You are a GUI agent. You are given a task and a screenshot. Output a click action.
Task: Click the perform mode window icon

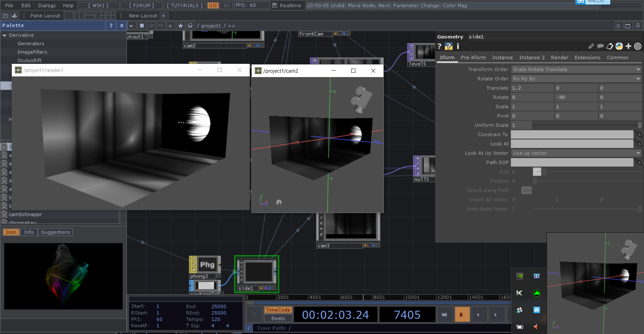pos(6,16)
